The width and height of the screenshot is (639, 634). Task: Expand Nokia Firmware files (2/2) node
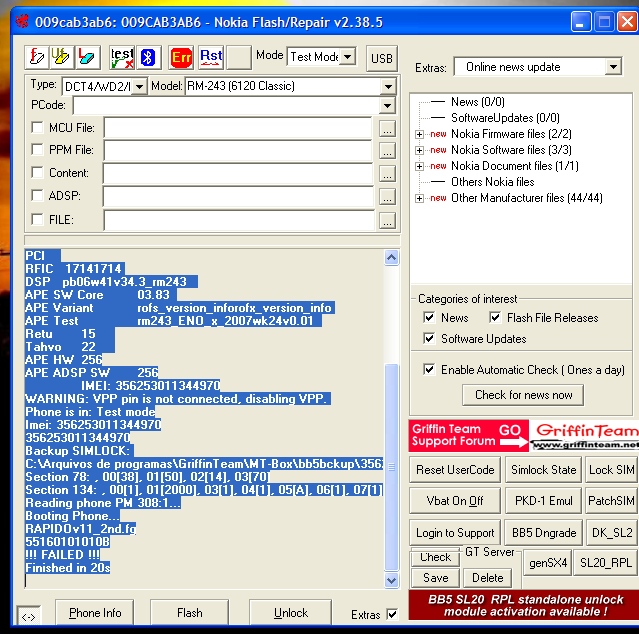(x=419, y=134)
